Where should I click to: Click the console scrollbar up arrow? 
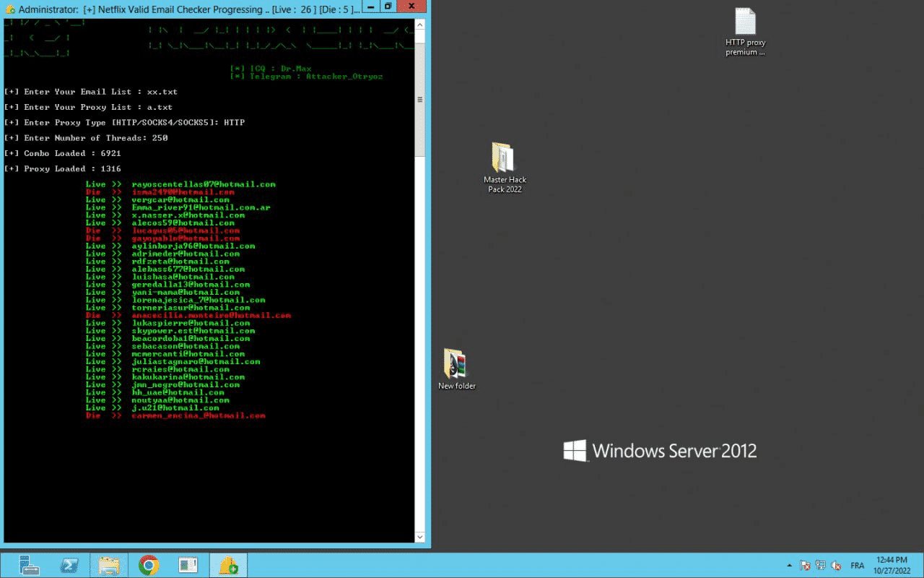(420, 24)
